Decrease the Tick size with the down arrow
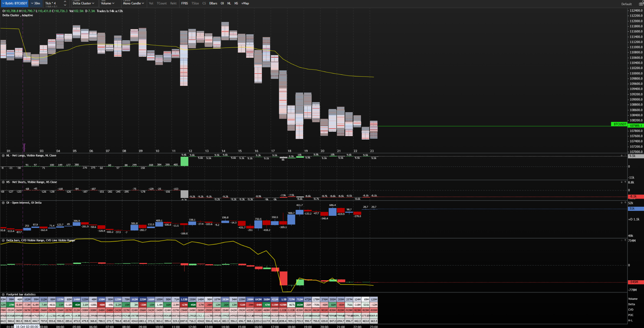644x328 pixels. coord(65,5)
